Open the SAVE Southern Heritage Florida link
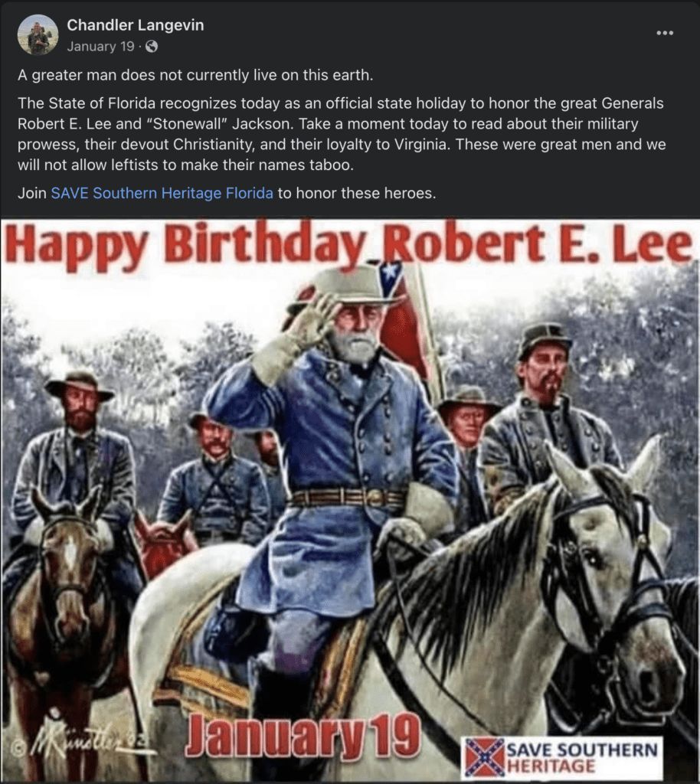700x784 pixels. [x=162, y=193]
